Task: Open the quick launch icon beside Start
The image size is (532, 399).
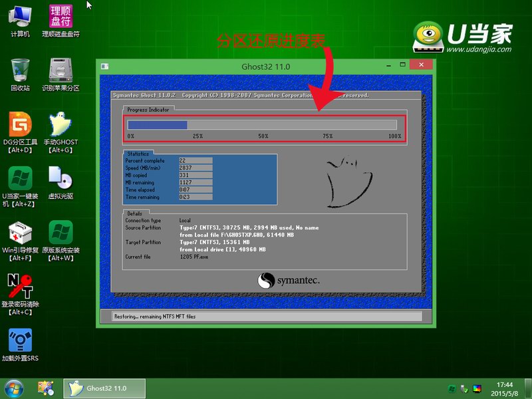Action: [x=45, y=388]
